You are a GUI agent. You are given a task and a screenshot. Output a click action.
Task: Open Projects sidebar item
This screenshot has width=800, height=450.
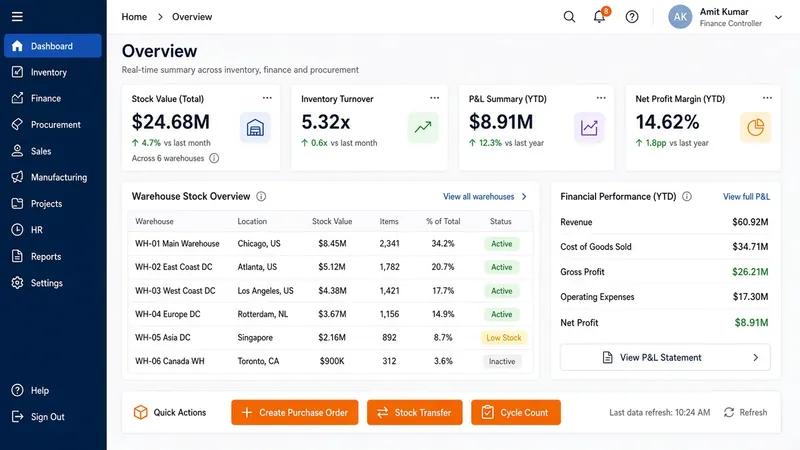tap(53, 204)
